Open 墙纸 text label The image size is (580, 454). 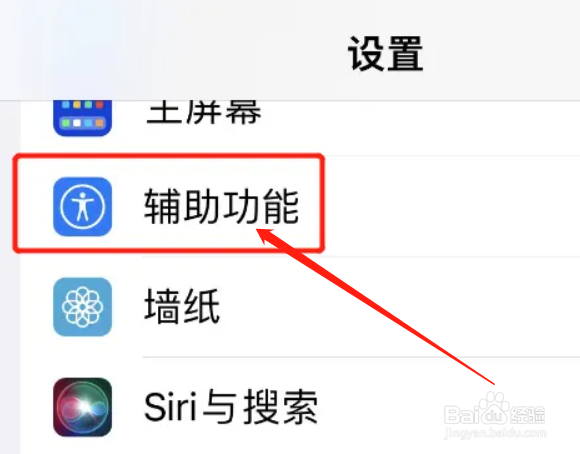(x=182, y=306)
